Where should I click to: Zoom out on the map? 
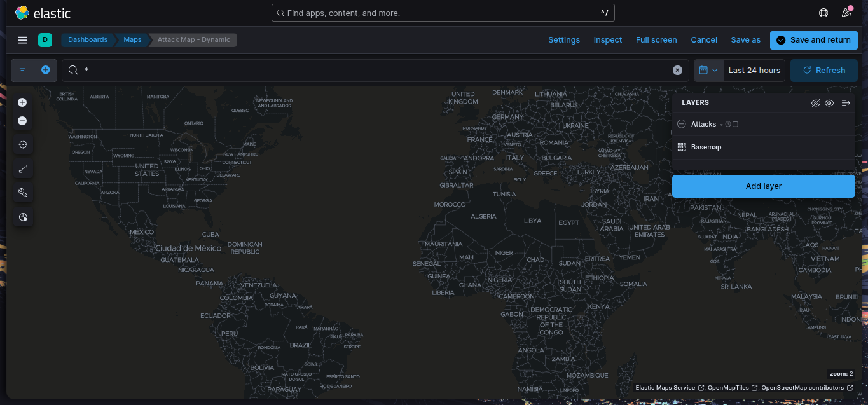[x=22, y=121]
